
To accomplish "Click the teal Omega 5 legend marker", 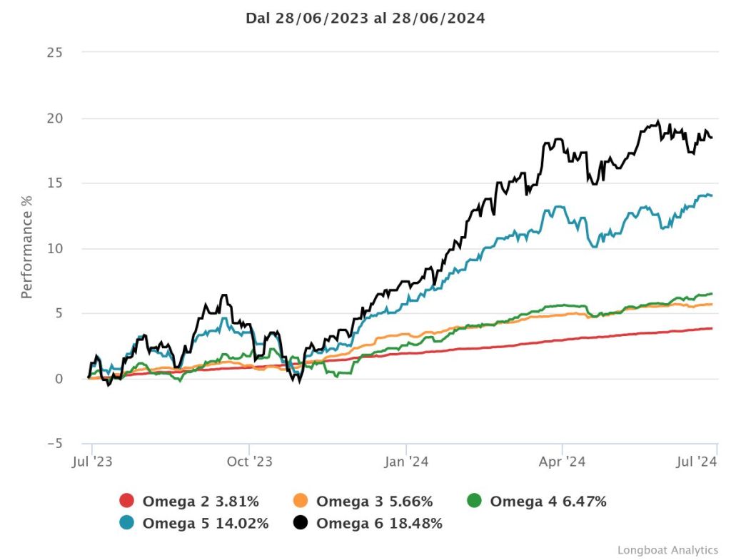I will 126,523.
